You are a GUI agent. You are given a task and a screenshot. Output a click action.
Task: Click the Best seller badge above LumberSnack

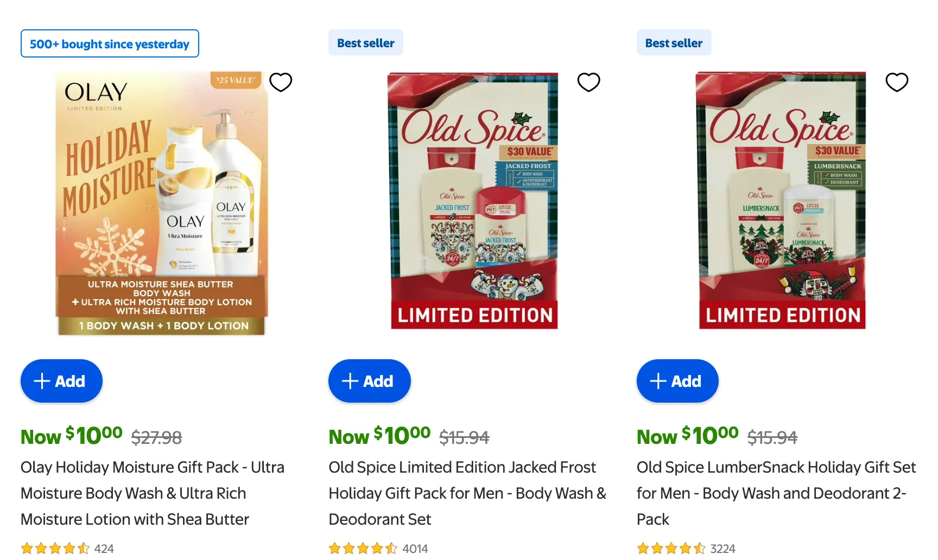coord(674,43)
